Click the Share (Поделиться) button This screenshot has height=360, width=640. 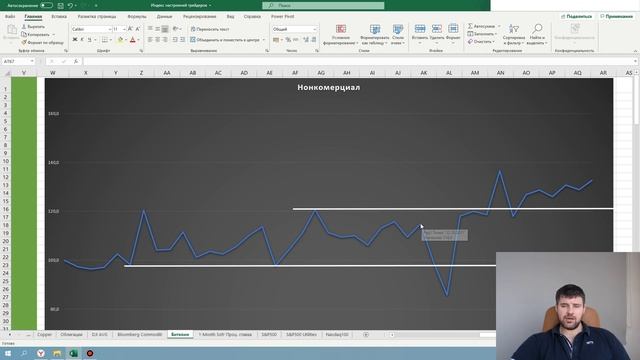click(x=576, y=16)
